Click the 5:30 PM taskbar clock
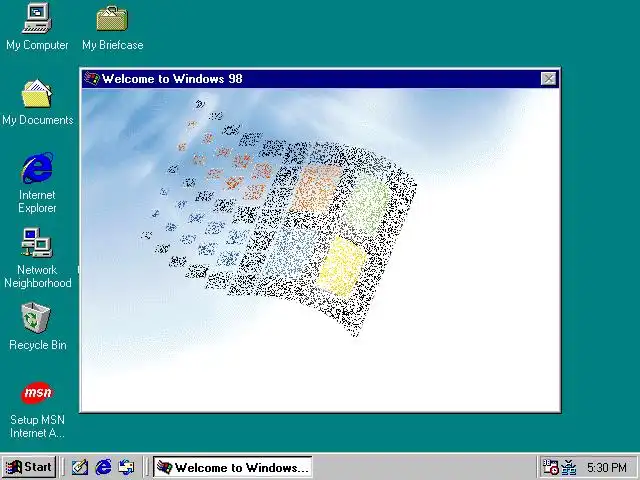The height and width of the screenshot is (480, 640). 607,467
